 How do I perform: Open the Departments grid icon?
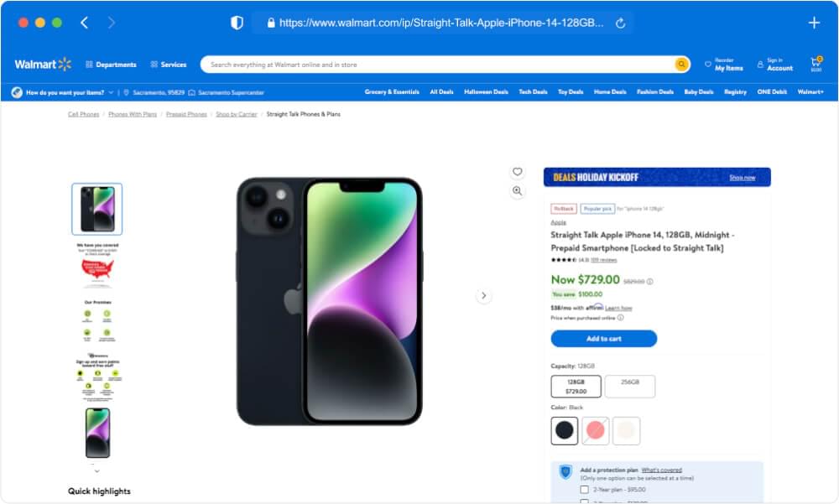point(88,64)
